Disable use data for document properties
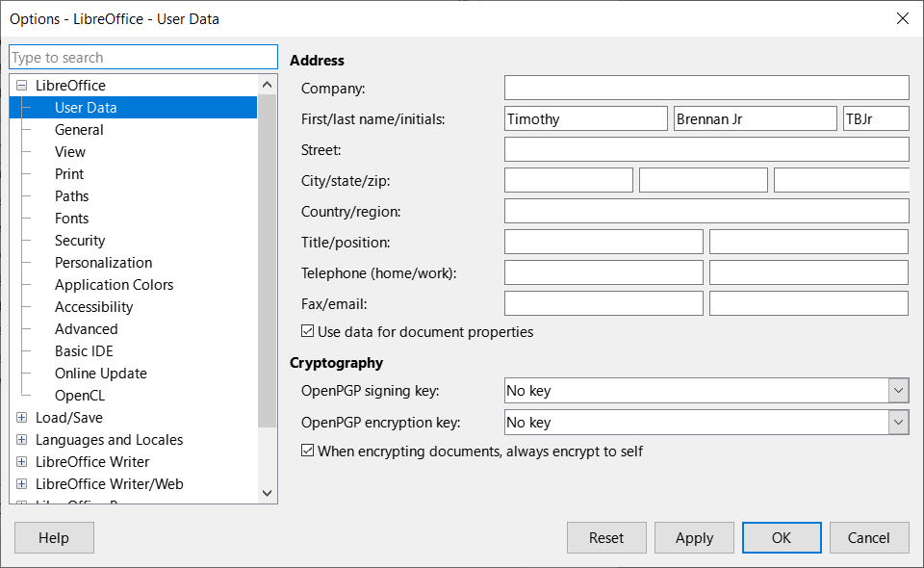 coord(307,330)
